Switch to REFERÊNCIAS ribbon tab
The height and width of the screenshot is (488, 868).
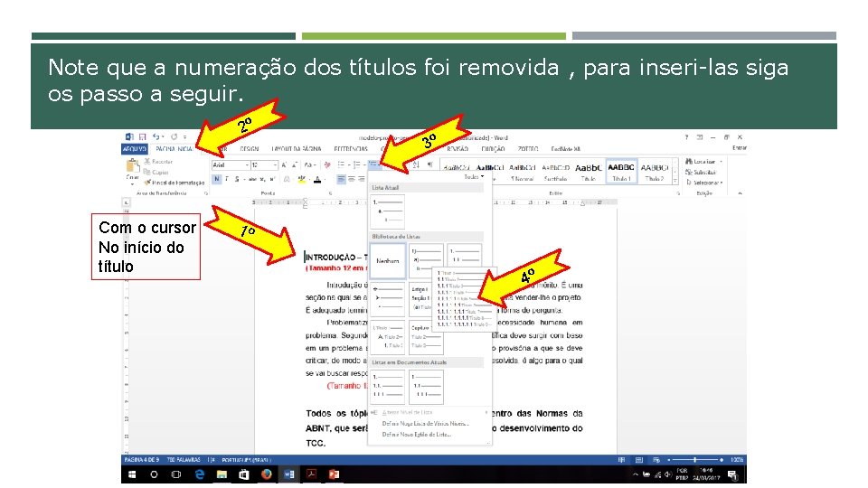tap(351, 149)
